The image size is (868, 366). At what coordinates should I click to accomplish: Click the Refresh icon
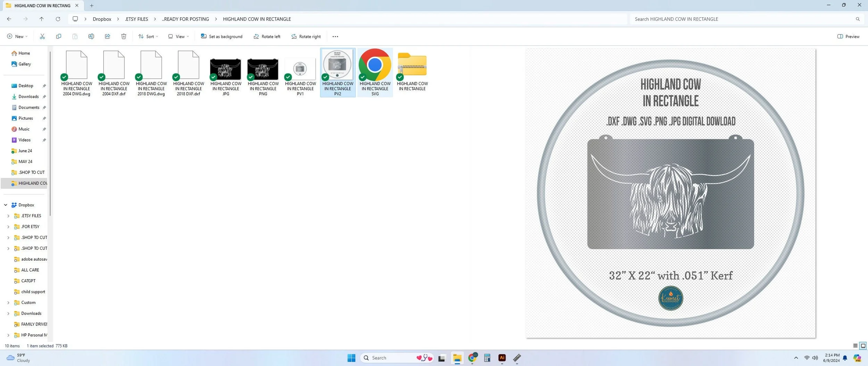click(58, 19)
